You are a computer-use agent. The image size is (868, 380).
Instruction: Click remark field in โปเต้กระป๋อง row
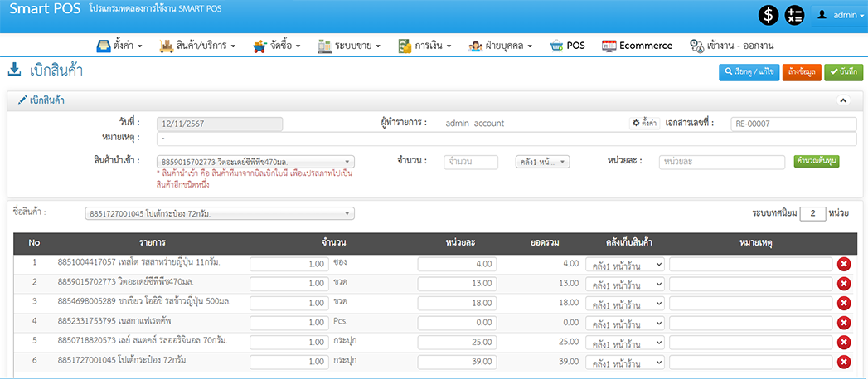click(x=750, y=362)
